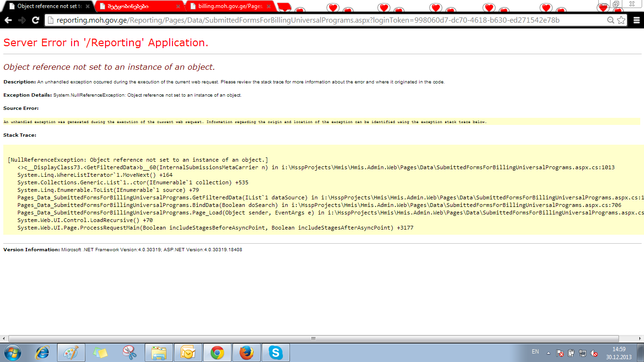
Task: Click the EN language indicator
Action: click(x=535, y=352)
